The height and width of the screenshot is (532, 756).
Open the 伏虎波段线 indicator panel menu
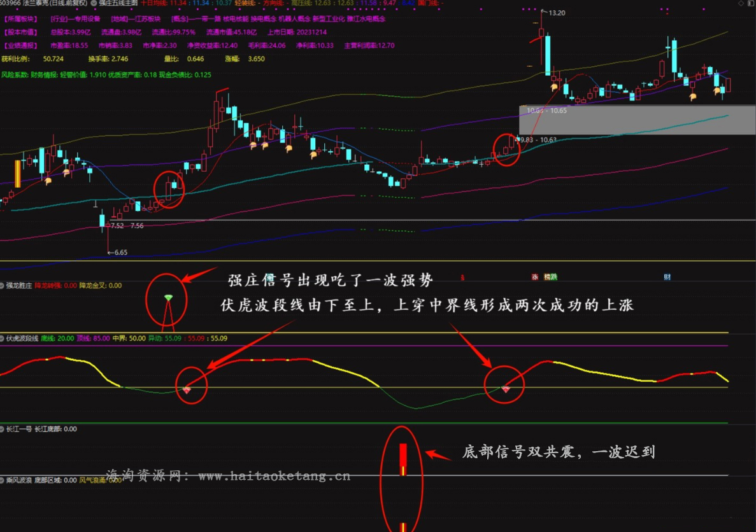click(x=3, y=339)
